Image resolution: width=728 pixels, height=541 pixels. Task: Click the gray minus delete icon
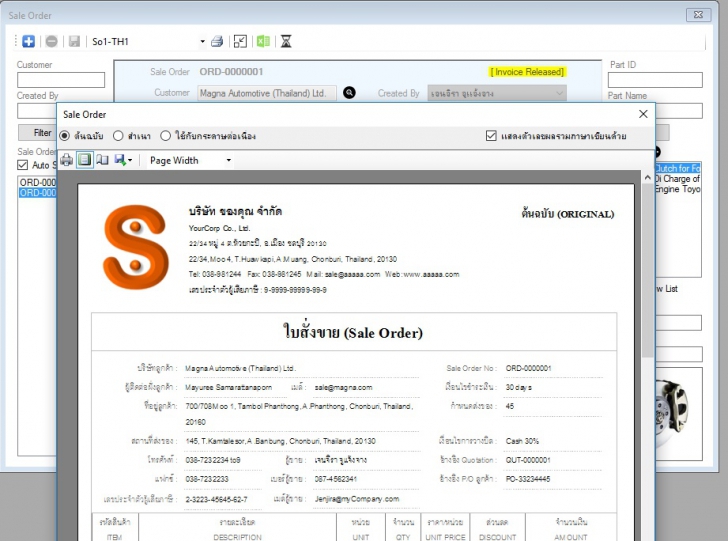coord(52,41)
